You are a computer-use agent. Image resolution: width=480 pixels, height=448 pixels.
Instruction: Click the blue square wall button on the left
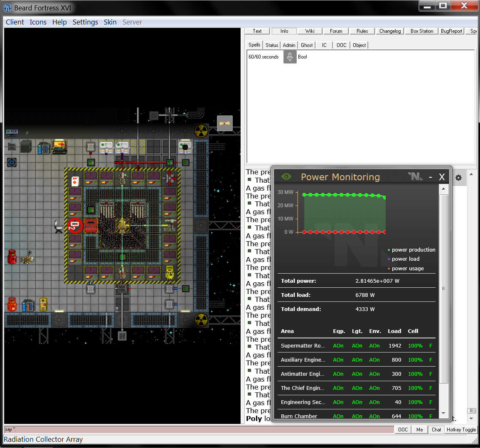coord(12,162)
